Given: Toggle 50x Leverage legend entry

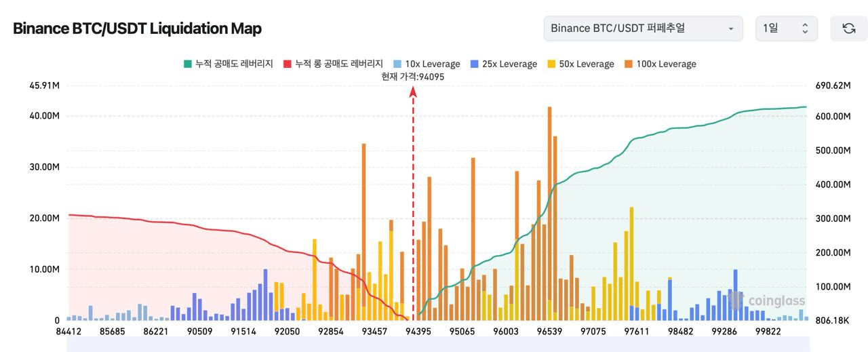Looking at the screenshot, I should [580, 64].
